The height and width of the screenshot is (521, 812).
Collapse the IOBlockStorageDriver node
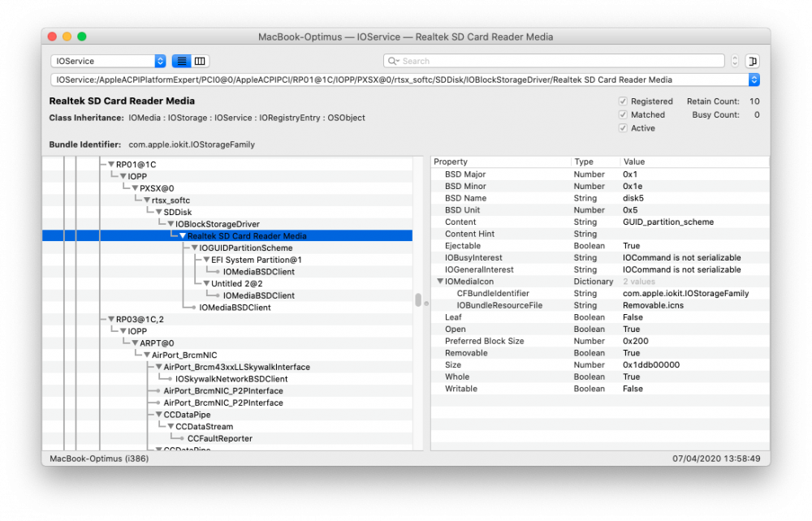[x=171, y=223]
